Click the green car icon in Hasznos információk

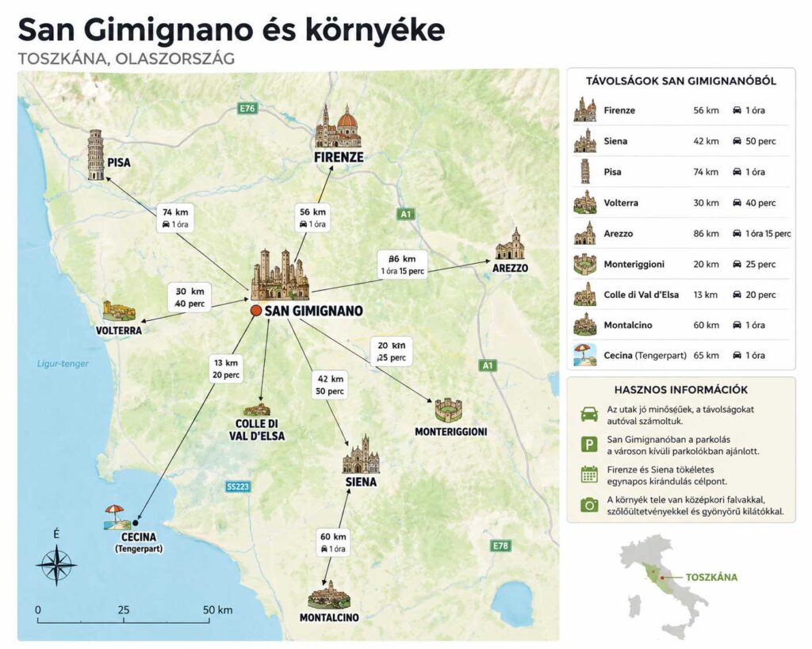pyautogui.click(x=589, y=414)
